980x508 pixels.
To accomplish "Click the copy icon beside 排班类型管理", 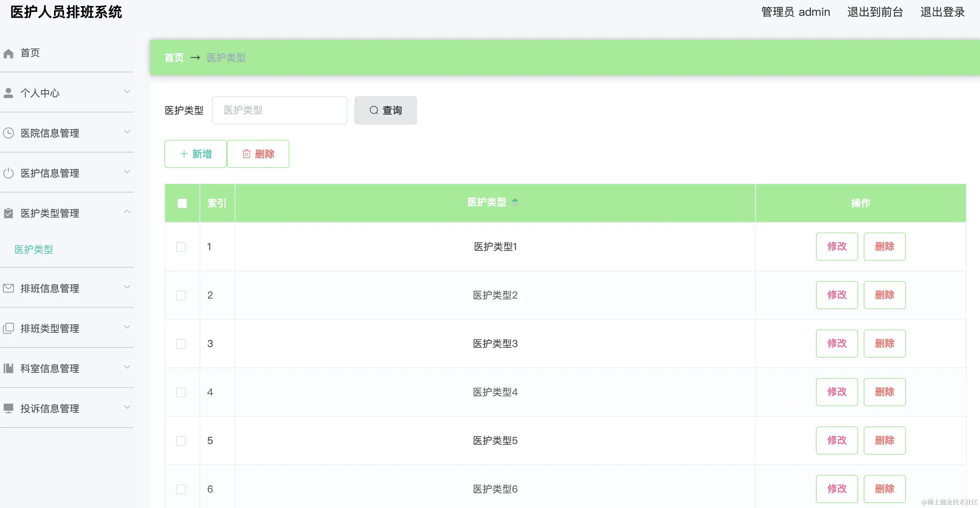I will click(8, 328).
